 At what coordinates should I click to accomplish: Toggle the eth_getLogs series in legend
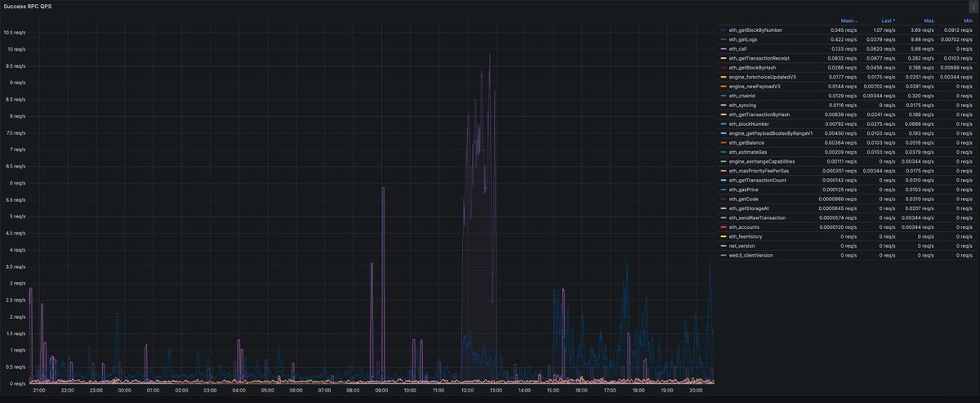[744, 39]
